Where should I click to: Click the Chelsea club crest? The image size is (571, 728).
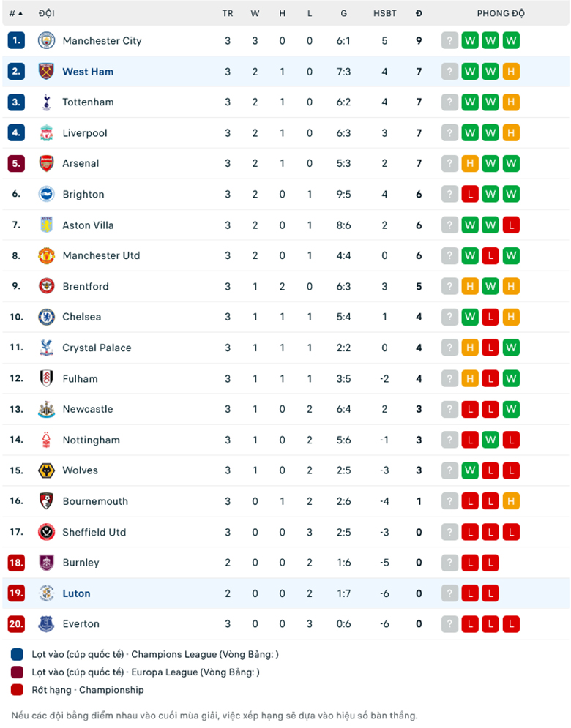(x=46, y=317)
